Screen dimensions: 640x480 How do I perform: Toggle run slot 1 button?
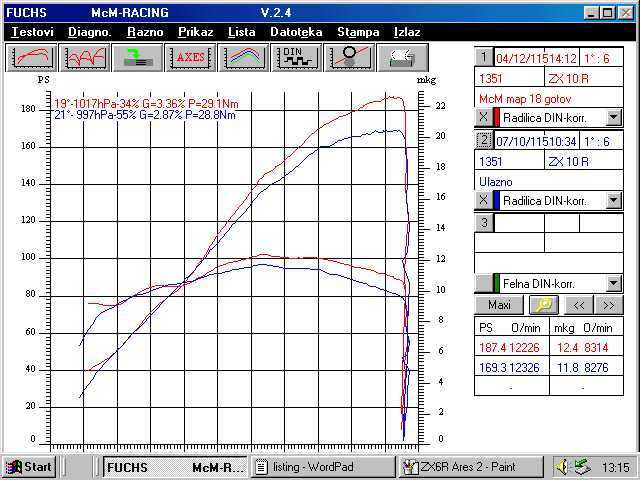(484, 57)
